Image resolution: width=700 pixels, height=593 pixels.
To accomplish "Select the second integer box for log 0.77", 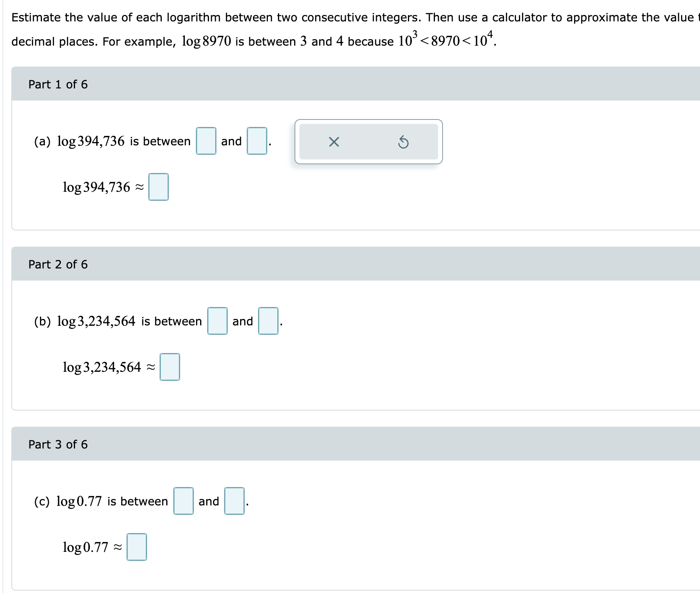I will [x=234, y=501].
